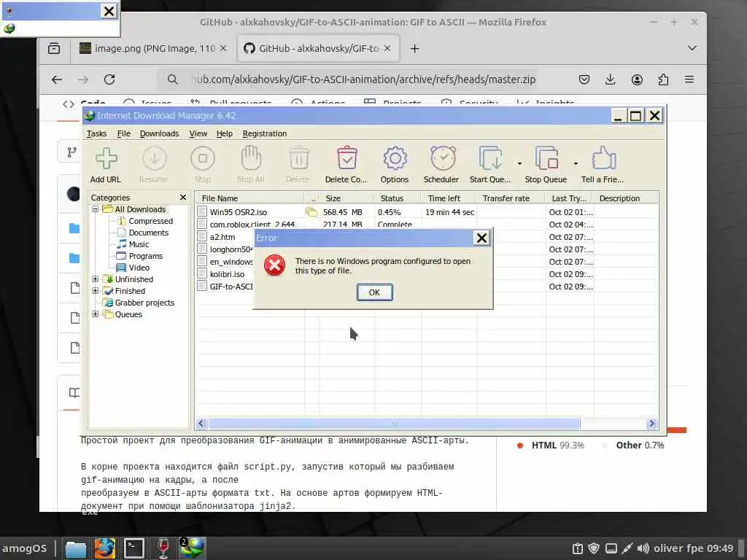Select the com.roblox.client download row

[427, 225]
